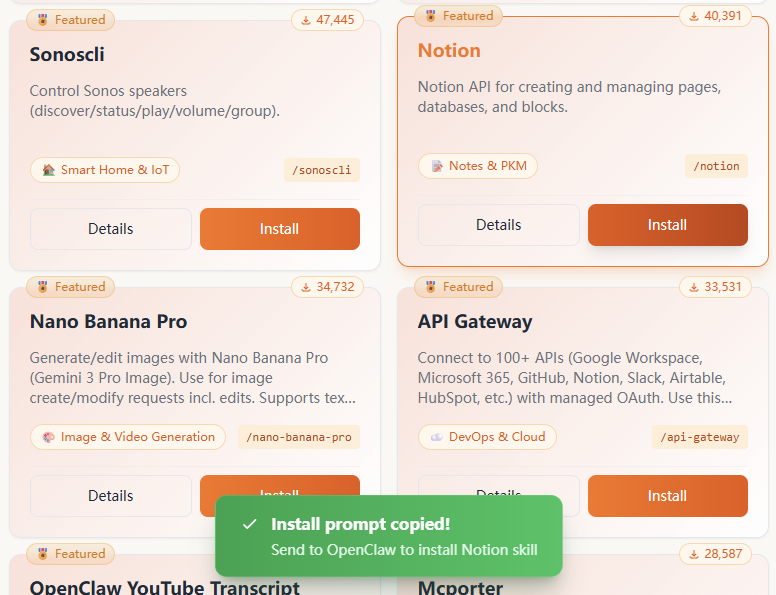Screen dimensions: 776x595
Task: Click the /nano-banana-pro command chip
Action: (299, 437)
